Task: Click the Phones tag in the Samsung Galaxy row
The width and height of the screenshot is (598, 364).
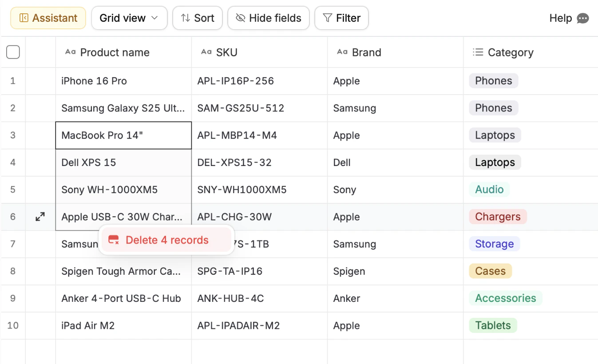Action: pyautogui.click(x=494, y=108)
